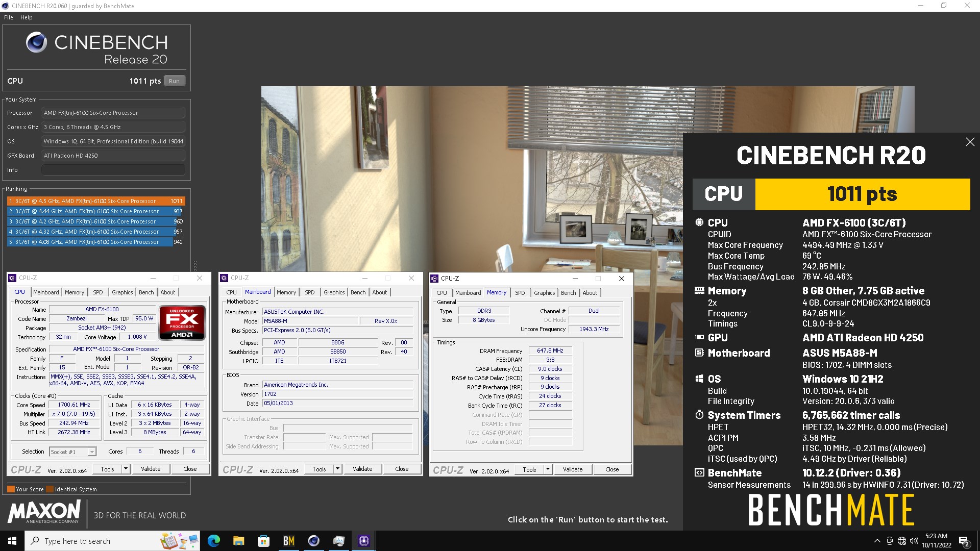Open Microsoft Store from taskbar

(x=263, y=541)
